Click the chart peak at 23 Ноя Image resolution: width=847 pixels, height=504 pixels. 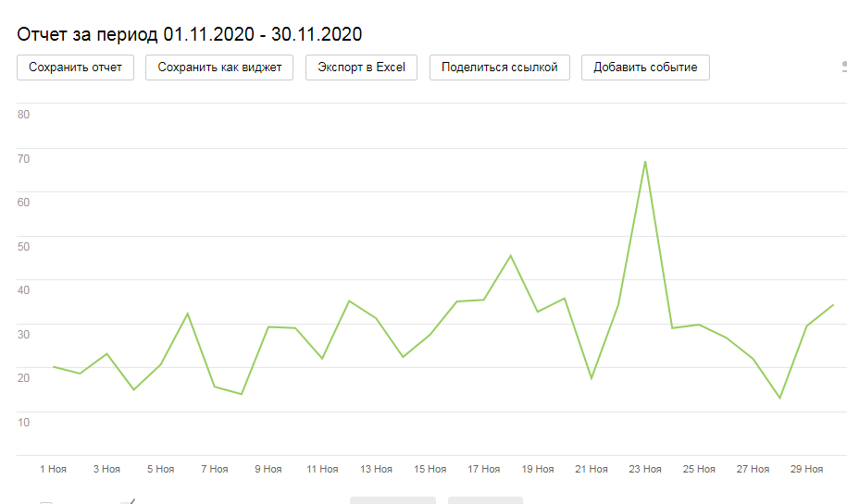645,161
